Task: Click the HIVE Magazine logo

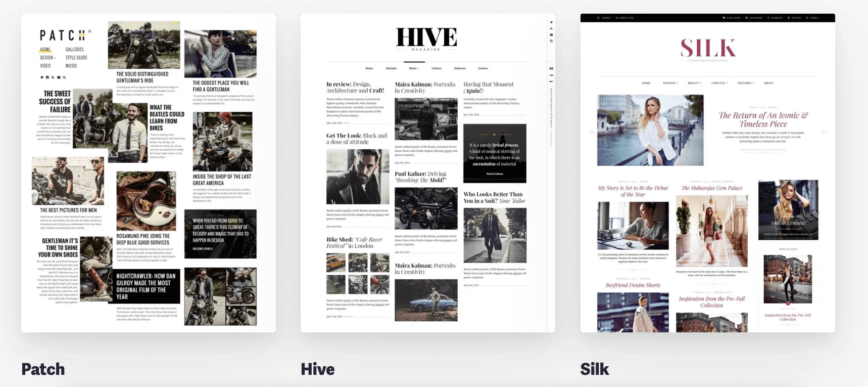Action: 426,39
